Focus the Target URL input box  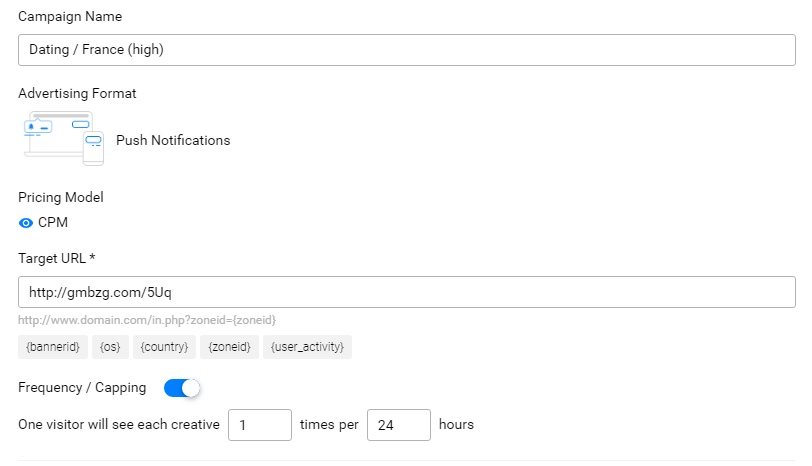pos(407,292)
